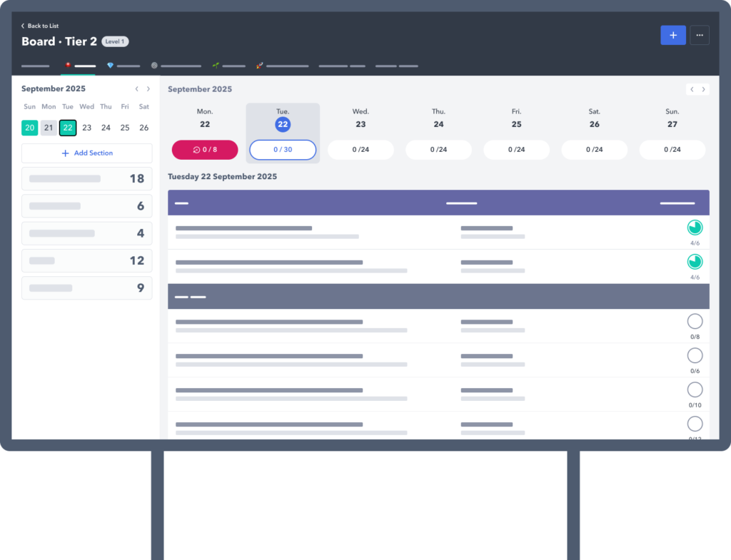Select the sidebar section showing count 18

point(86,179)
